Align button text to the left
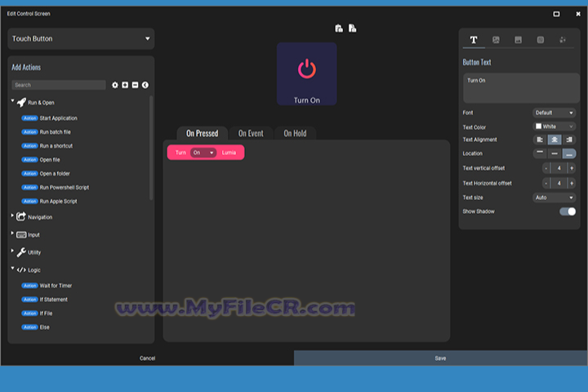The image size is (588, 392). pos(540,140)
